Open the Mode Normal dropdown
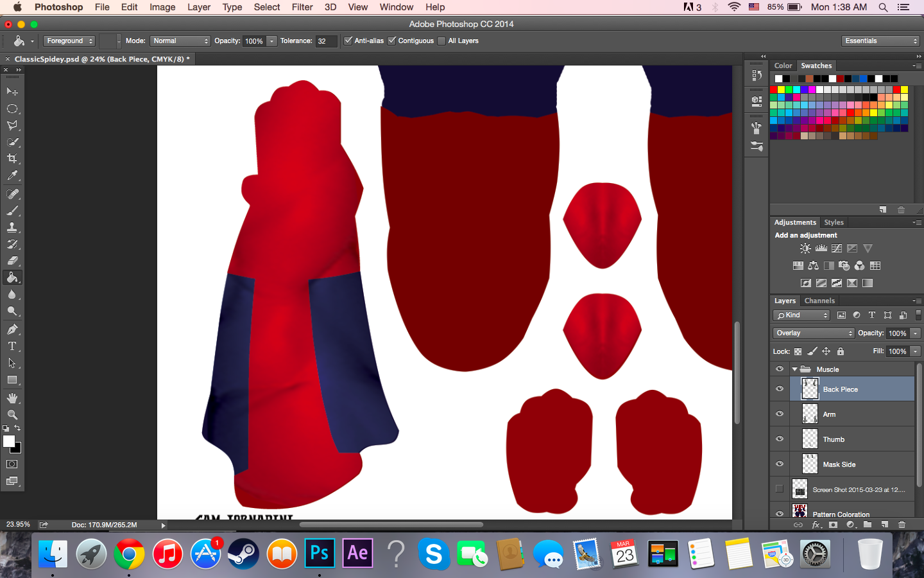924x578 pixels. point(180,41)
